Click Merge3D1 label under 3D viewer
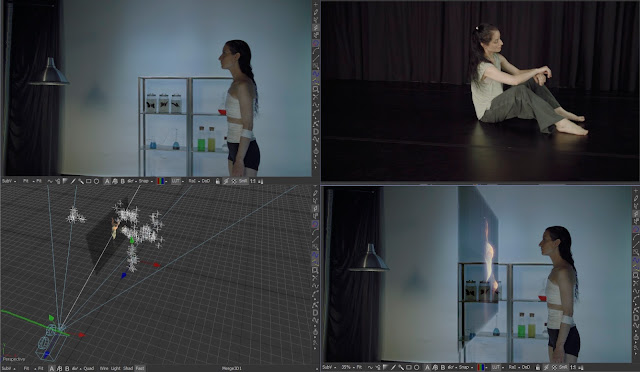Screen dimensions: 640x372 (x=231, y=368)
